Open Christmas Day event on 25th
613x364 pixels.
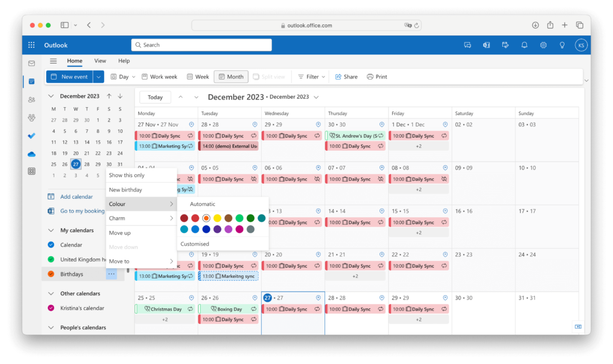click(165, 309)
